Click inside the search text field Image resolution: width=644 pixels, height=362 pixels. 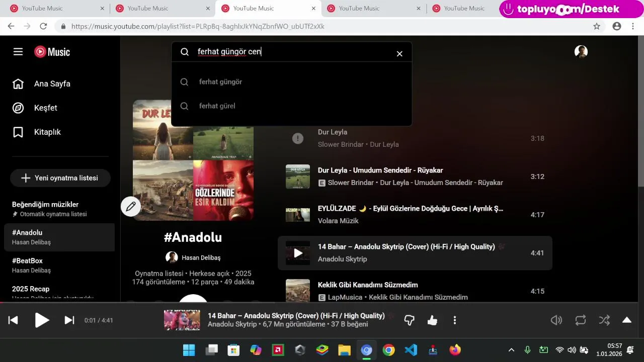292,52
